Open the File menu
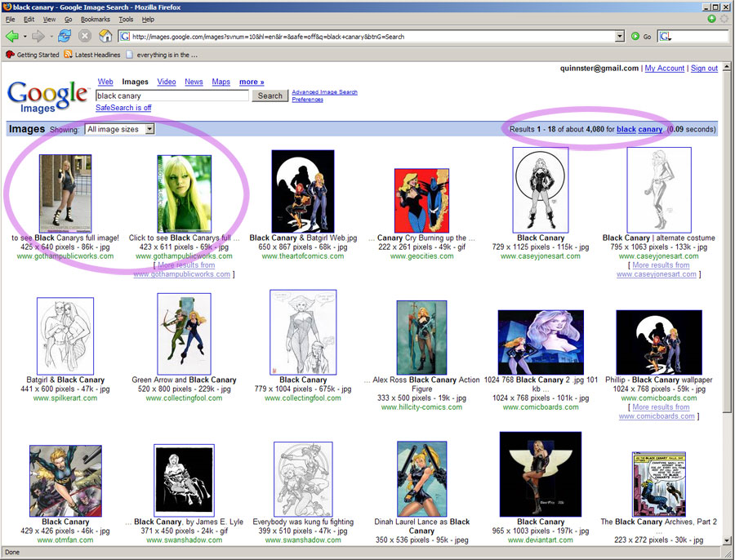735x560 pixels. [x=11, y=20]
